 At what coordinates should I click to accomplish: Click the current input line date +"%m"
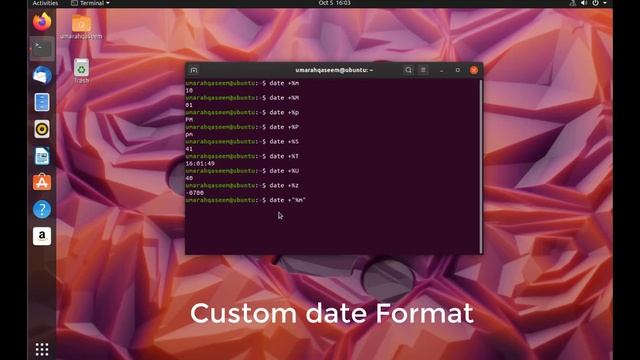[x=246, y=200]
